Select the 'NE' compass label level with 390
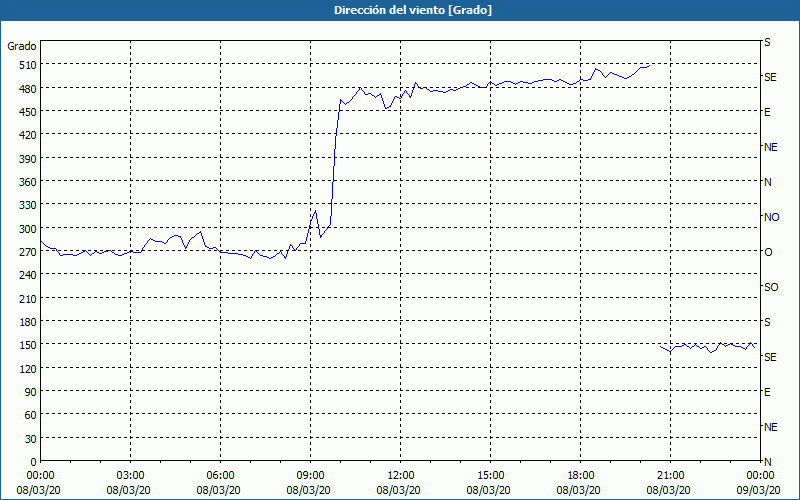This screenshot has width=800, height=500. (x=770, y=147)
